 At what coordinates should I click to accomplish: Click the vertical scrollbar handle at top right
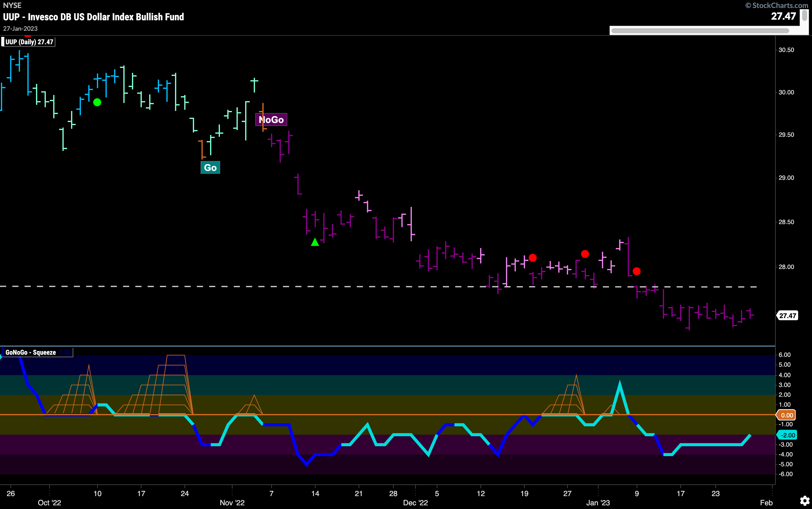pos(805,15)
